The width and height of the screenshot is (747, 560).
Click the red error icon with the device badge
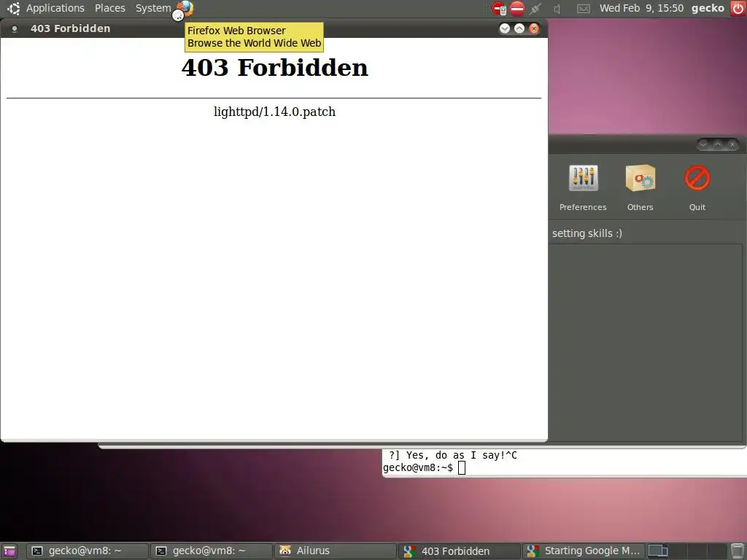(x=499, y=8)
